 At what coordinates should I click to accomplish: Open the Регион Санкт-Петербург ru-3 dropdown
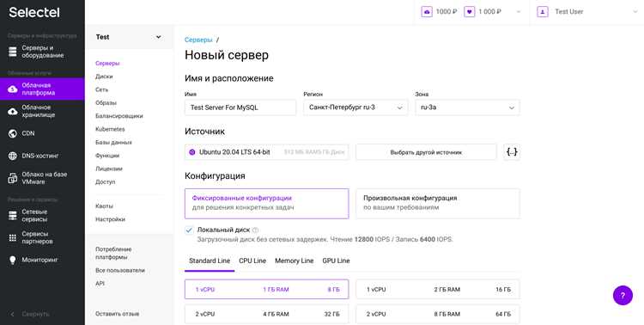(x=355, y=107)
